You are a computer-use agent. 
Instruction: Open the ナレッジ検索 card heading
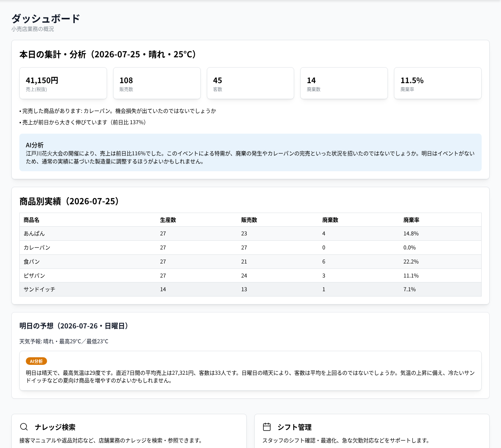click(x=55, y=427)
